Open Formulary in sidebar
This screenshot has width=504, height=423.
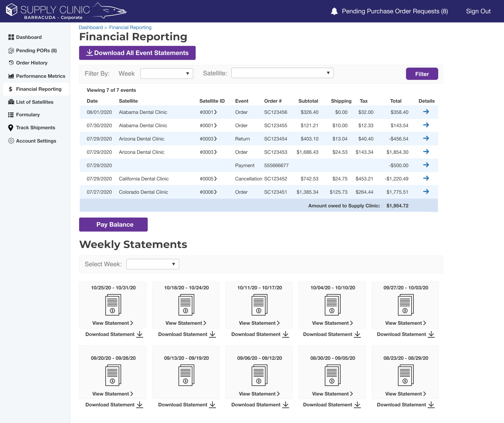pos(28,115)
